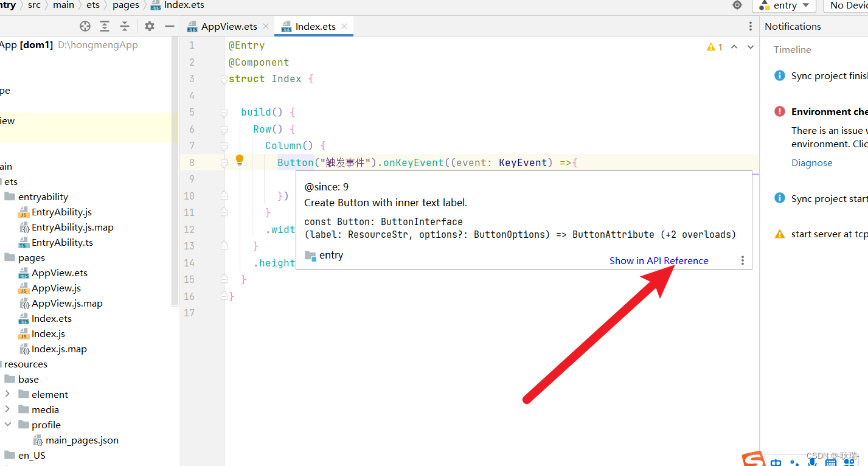Viewport: 868px width, 466px height.
Task: Select EntryAbility.ts in project tree
Action: coord(62,242)
